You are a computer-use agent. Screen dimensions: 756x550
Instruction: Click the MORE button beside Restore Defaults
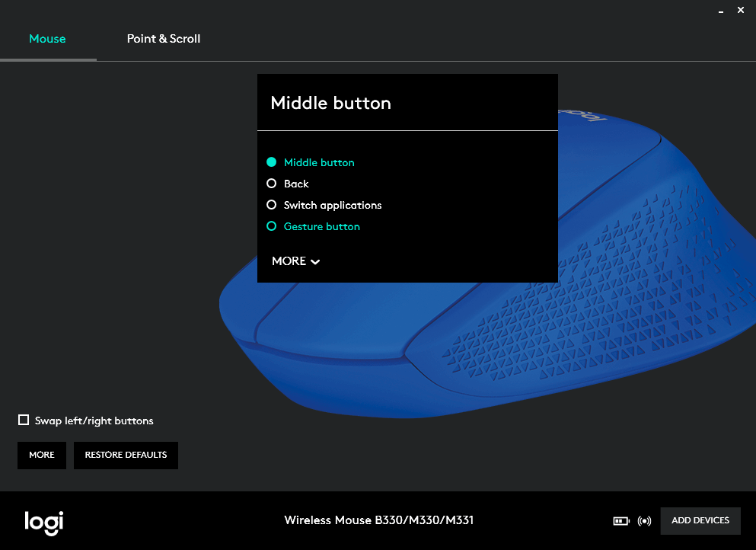pyautogui.click(x=42, y=455)
